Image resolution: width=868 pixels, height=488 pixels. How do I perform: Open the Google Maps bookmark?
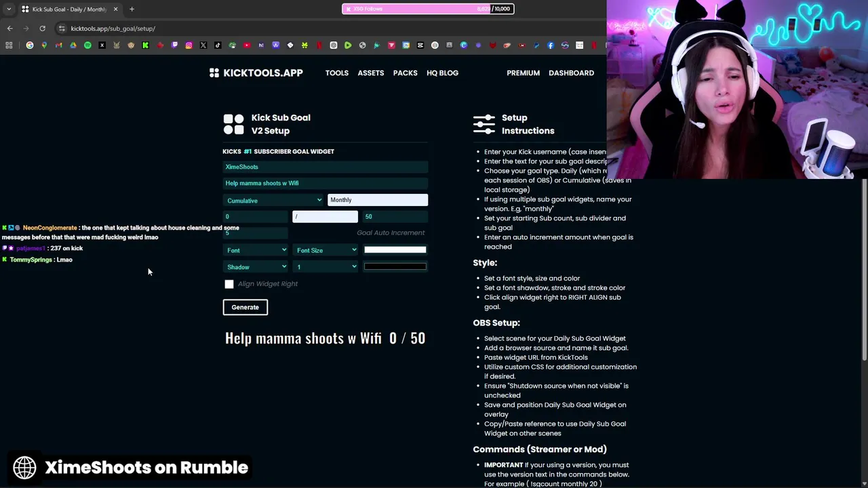44,45
